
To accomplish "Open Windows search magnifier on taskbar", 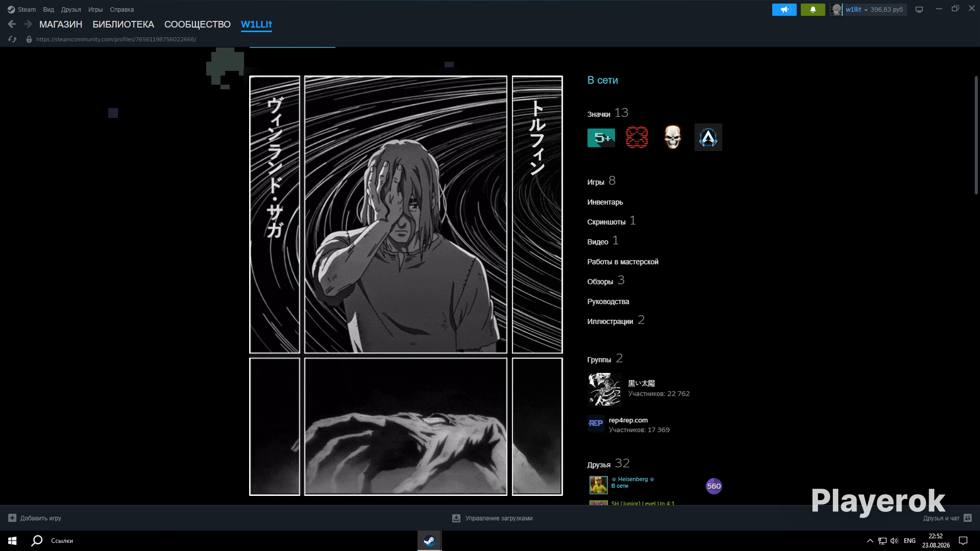I will tap(37, 541).
